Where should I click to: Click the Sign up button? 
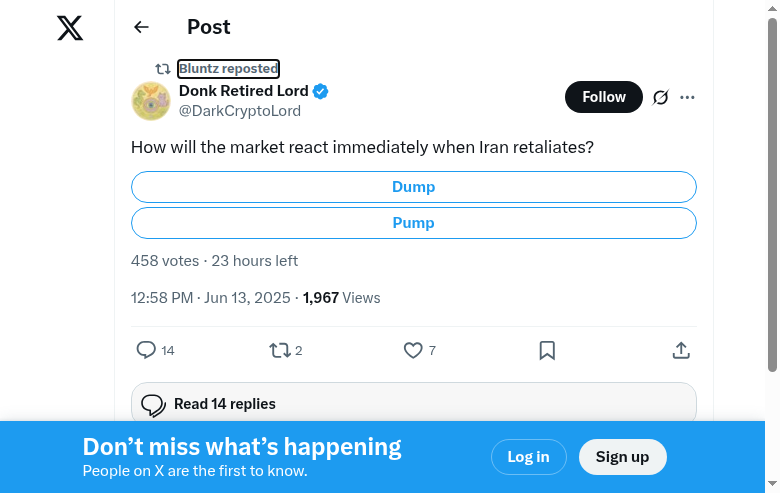pos(622,457)
